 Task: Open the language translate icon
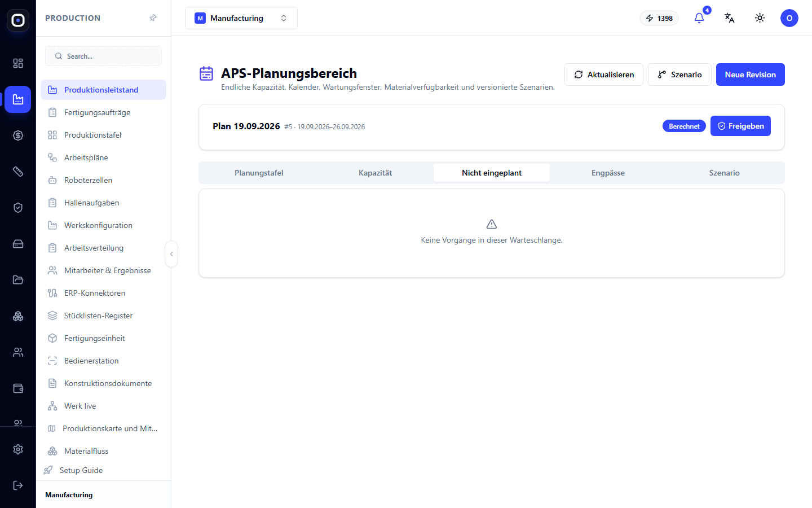(730, 18)
